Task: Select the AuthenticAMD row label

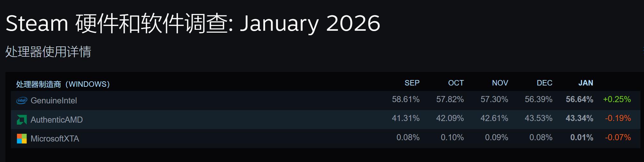Action: (x=56, y=120)
